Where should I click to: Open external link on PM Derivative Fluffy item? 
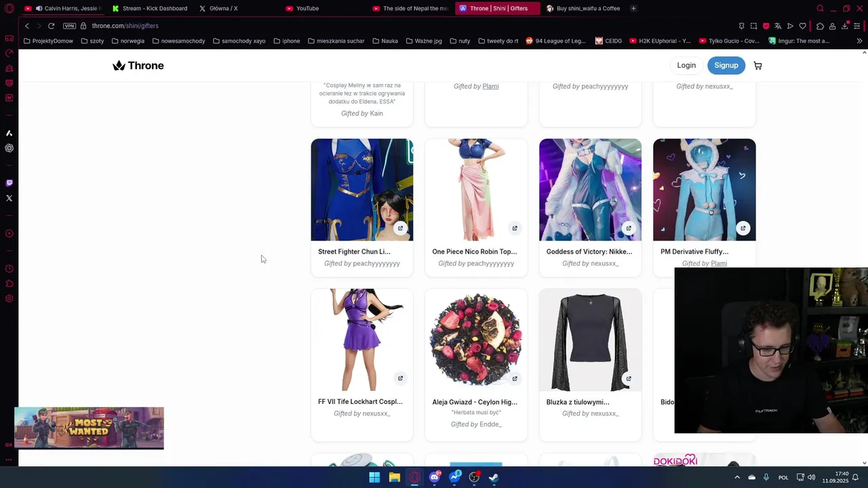743,228
